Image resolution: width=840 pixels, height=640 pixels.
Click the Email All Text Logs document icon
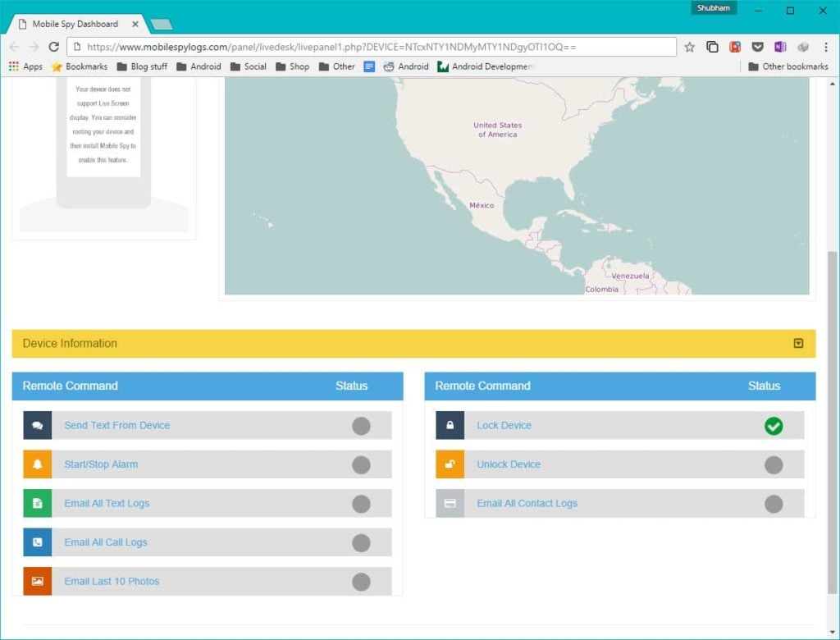click(38, 503)
